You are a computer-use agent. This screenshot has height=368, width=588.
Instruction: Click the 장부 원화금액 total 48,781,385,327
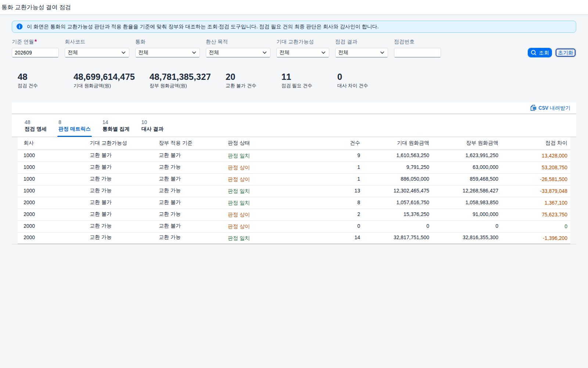click(x=180, y=77)
